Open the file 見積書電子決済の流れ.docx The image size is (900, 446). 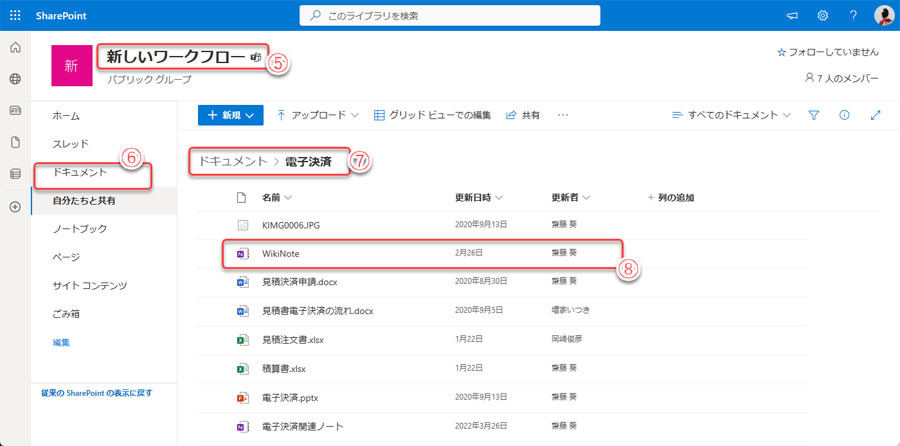(x=318, y=311)
